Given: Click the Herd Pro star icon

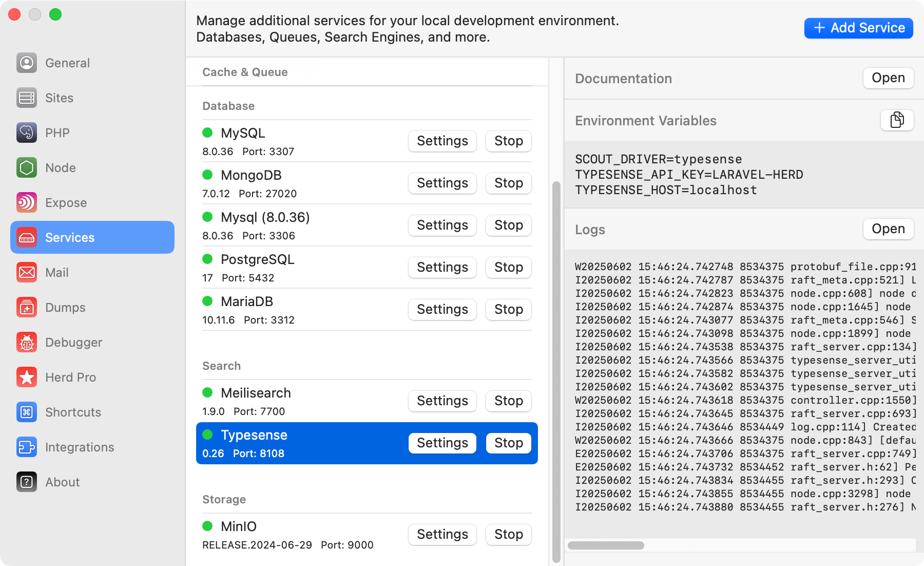Looking at the screenshot, I should coord(27,377).
